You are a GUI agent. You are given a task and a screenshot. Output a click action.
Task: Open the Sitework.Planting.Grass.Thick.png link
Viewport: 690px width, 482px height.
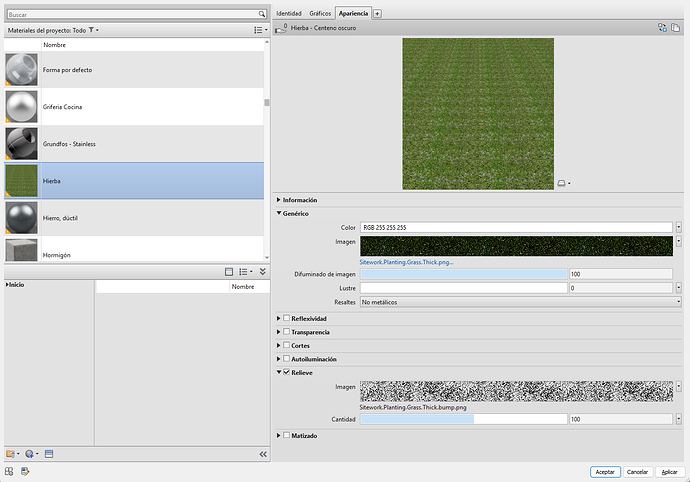coord(406,262)
